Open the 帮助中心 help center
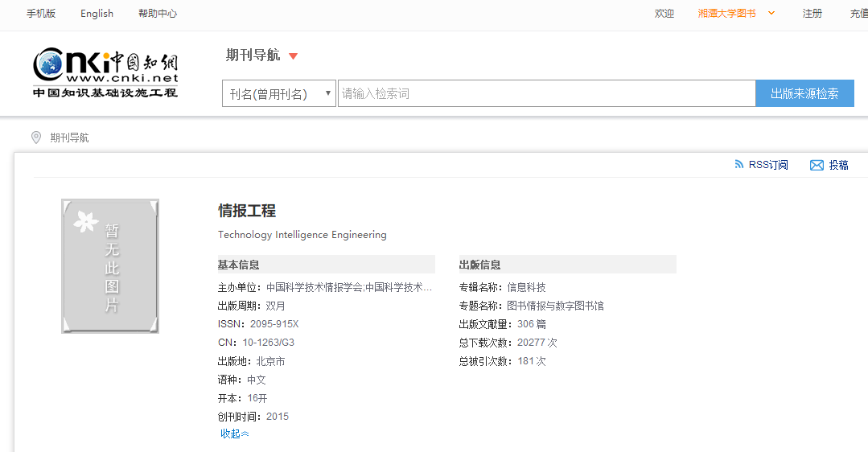 pyautogui.click(x=158, y=14)
